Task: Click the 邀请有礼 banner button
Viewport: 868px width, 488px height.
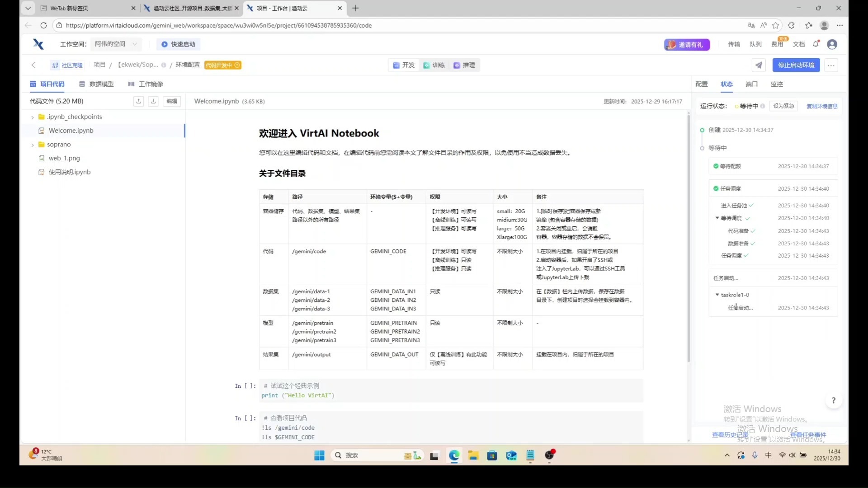Action: click(x=687, y=44)
